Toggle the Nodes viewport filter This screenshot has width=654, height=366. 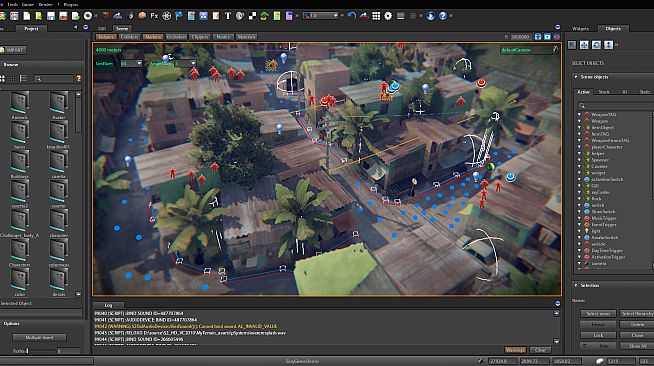223,37
